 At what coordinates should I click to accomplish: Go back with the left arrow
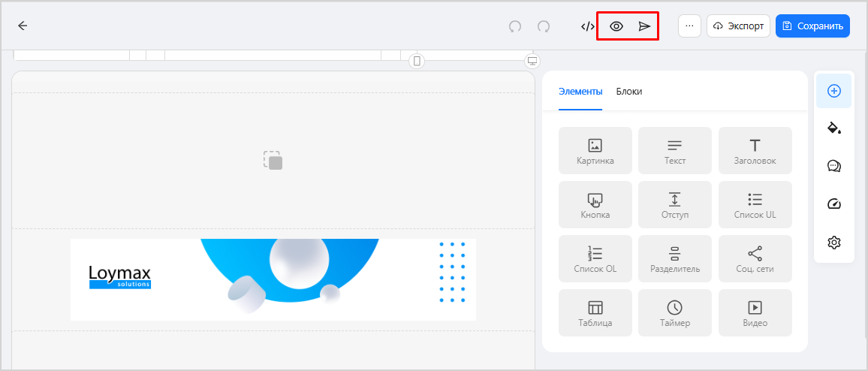22,26
